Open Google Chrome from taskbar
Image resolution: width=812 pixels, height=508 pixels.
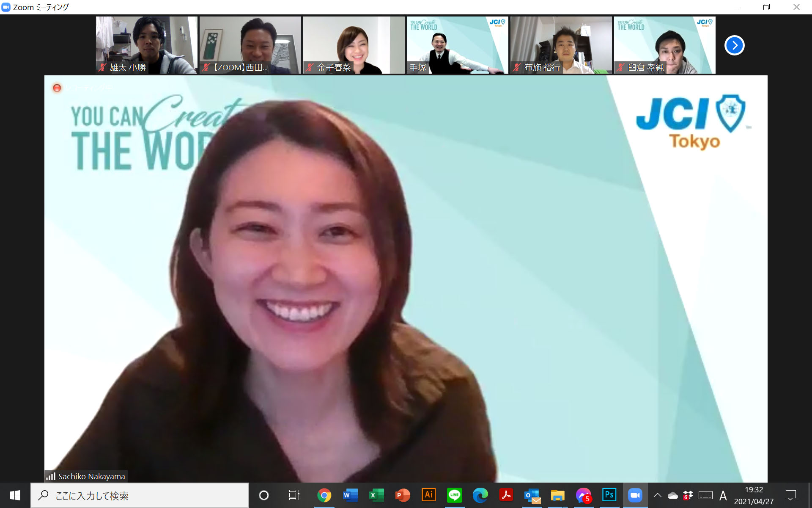tap(324, 495)
